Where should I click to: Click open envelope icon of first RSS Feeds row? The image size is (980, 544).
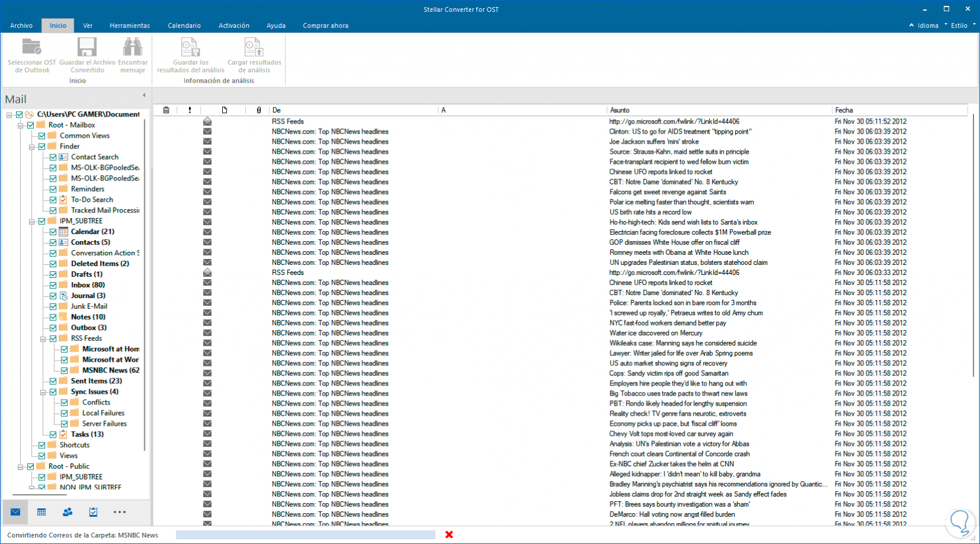207,121
